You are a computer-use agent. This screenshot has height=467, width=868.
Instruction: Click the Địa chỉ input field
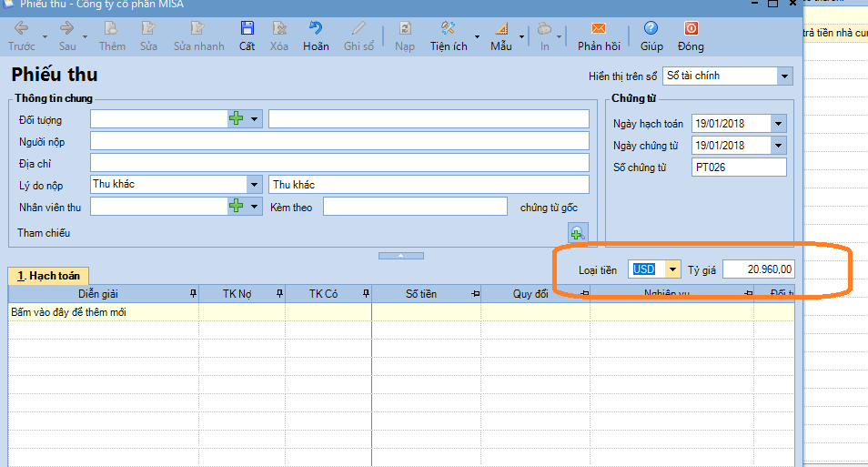[339, 162]
